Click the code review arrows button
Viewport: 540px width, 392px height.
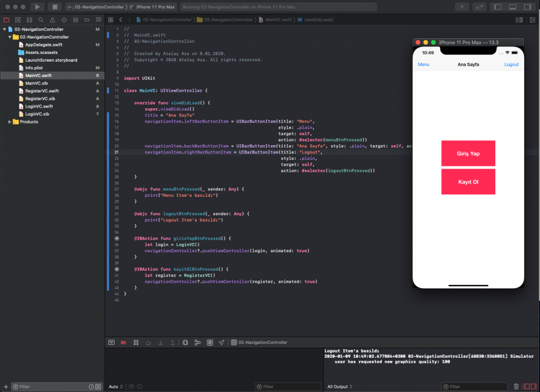coord(479,7)
